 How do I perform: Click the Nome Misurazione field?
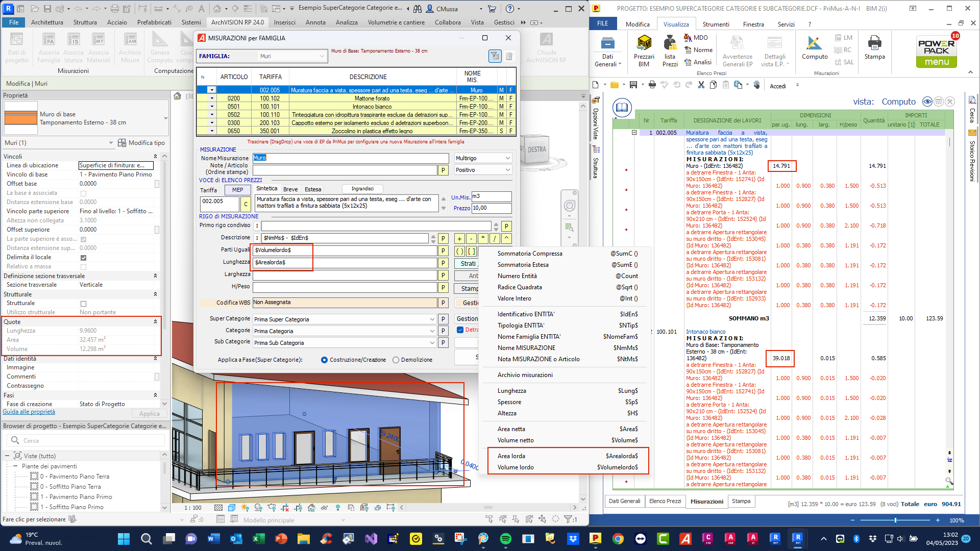351,158
